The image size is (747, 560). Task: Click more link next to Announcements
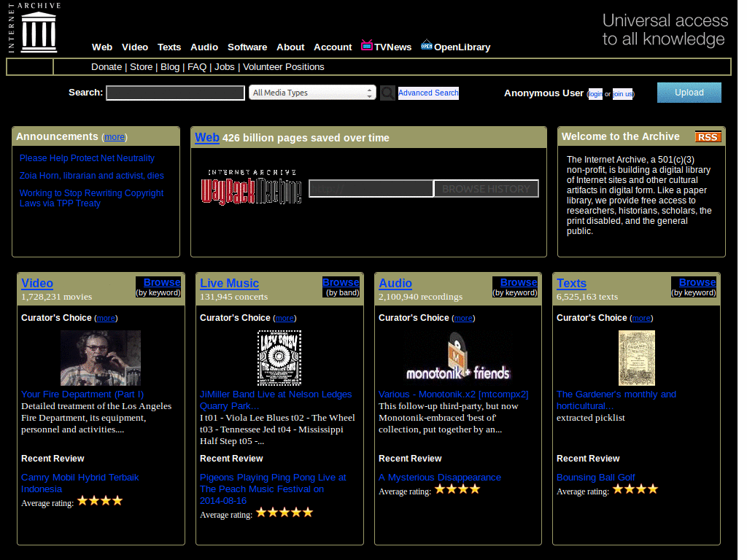pyautogui.click(x=115, y=137)
